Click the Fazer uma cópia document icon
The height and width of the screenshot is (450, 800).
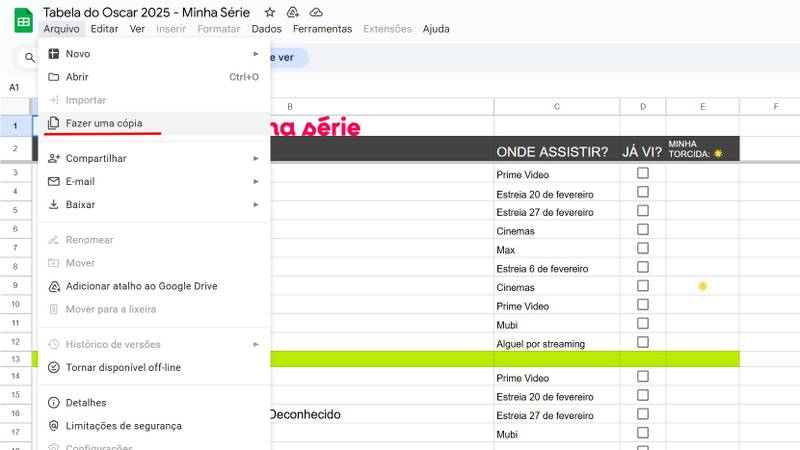pos(54,123)
